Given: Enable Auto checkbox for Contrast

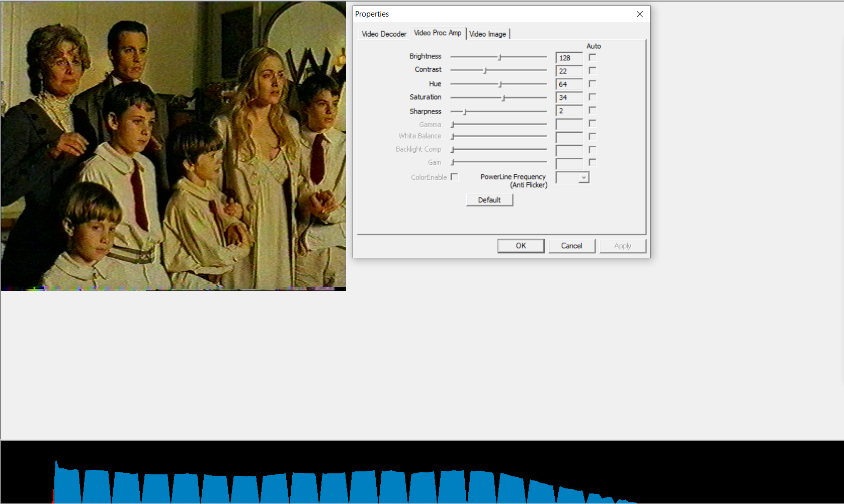Looking at the screenshot, I should pyautogui.click(x=593, y=70).
